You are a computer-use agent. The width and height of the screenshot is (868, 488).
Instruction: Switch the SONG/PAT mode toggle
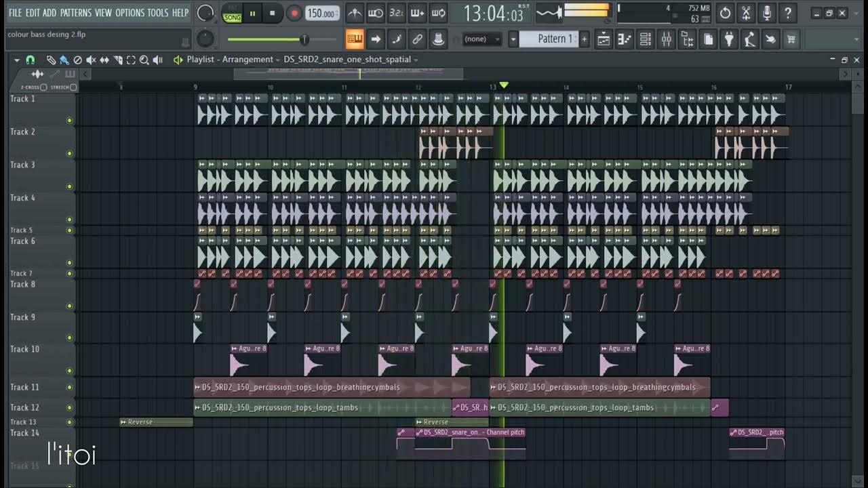tap(232, 14)
